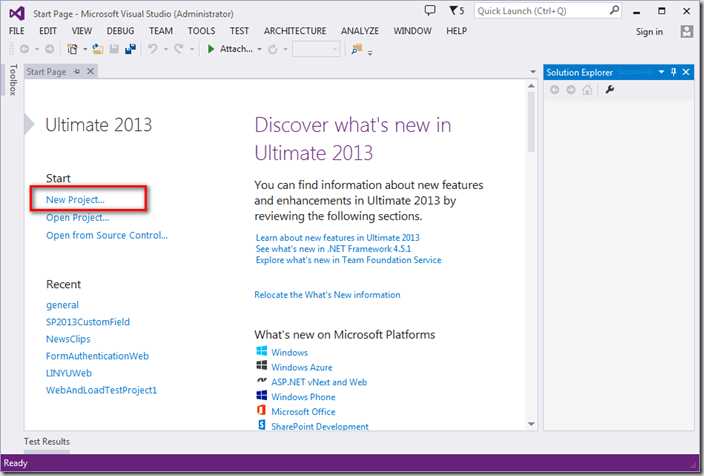Open the Redo history dropdown arrow

(x=191, y=49)
